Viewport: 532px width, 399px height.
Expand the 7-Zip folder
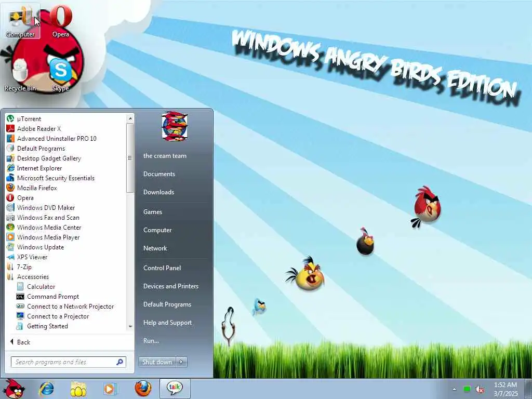19,267
